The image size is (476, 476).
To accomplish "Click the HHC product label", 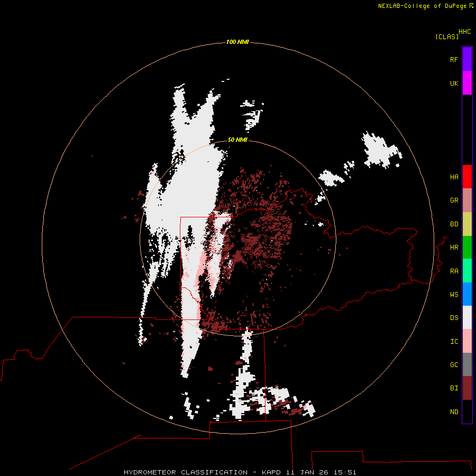I will pyautogui.click(x=465, y=32).
